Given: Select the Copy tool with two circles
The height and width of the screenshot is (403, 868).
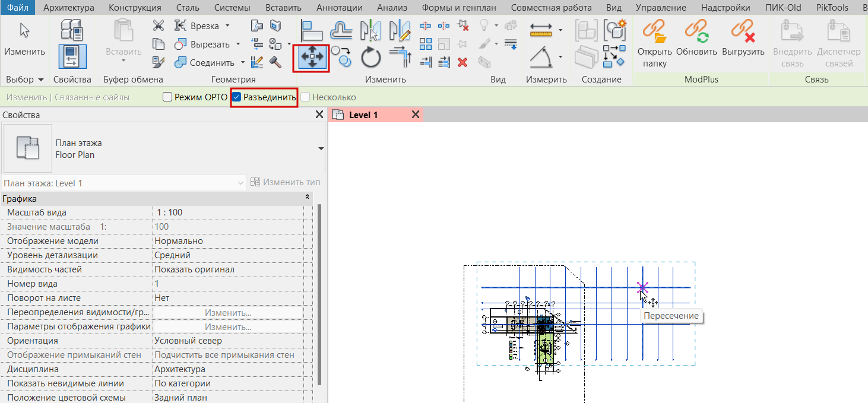Looking at the screenshot, I should pyautogui.click(x=341, y=56).
